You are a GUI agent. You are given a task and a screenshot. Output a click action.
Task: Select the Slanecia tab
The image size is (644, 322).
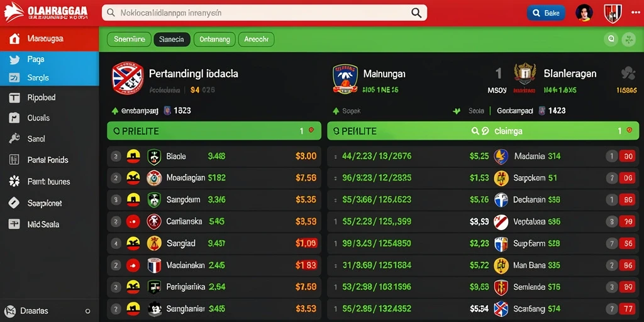click(172, 40)
